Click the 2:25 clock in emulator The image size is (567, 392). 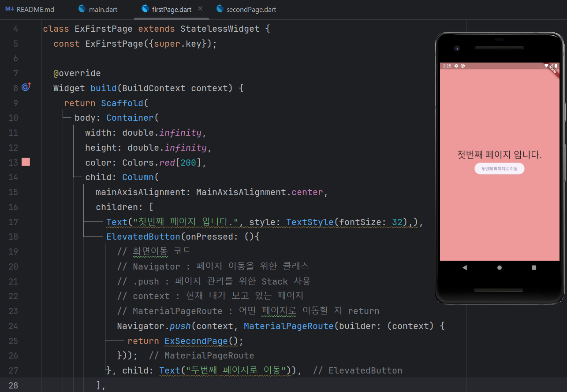tap(447, 66)
